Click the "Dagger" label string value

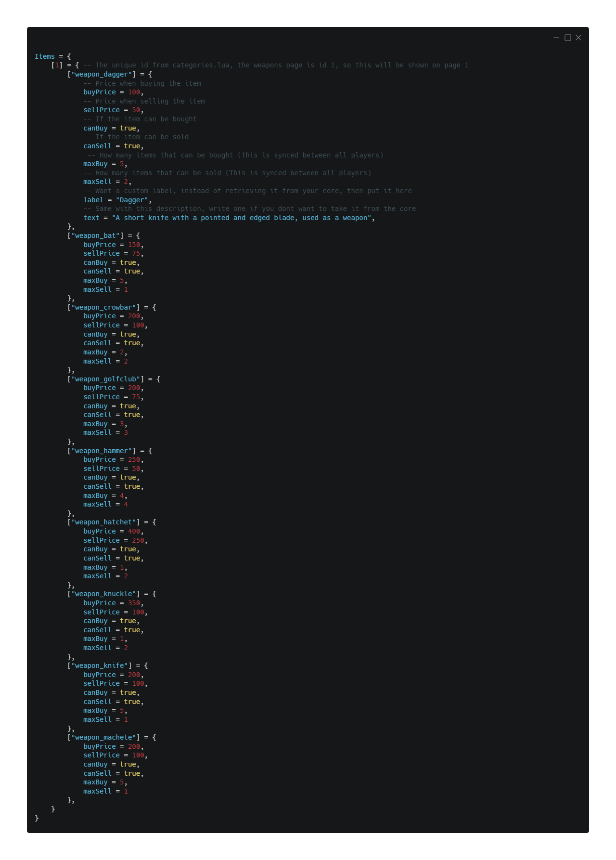point(132,200)
